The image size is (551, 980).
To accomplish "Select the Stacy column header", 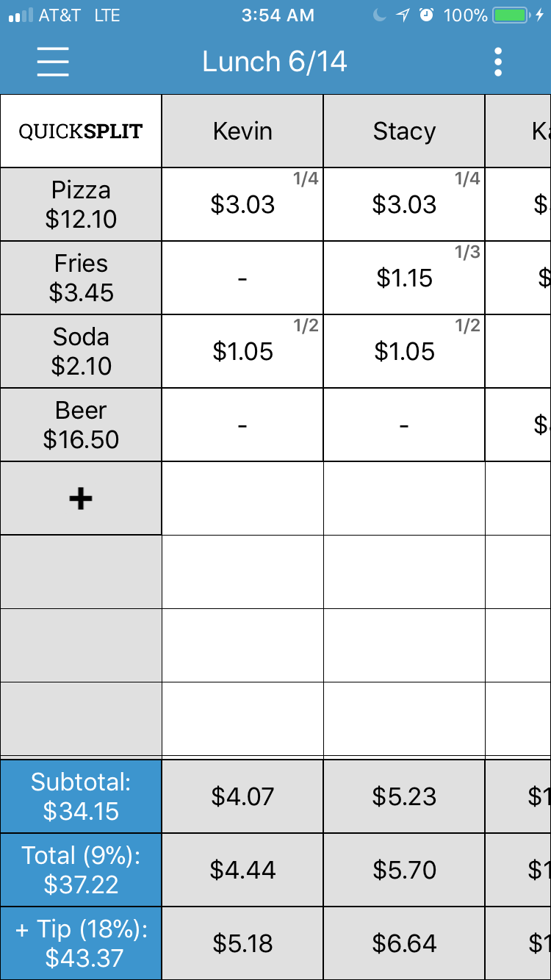I will coord(404,131).
